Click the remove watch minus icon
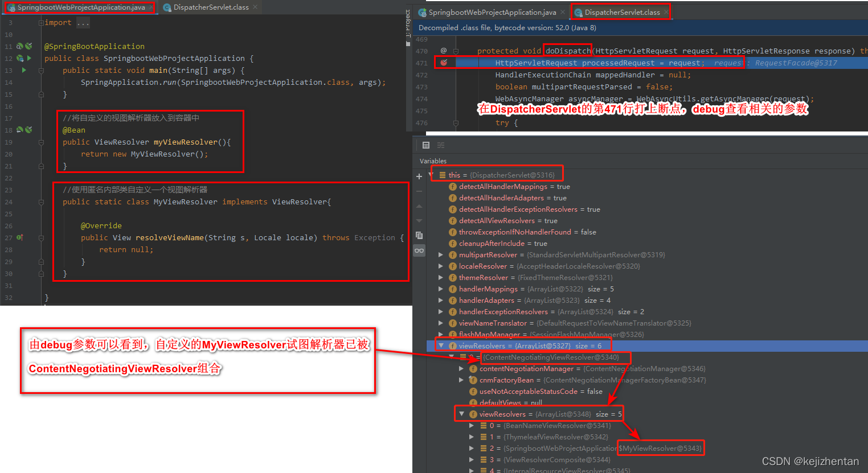868x473 pixels. point(419,191)
